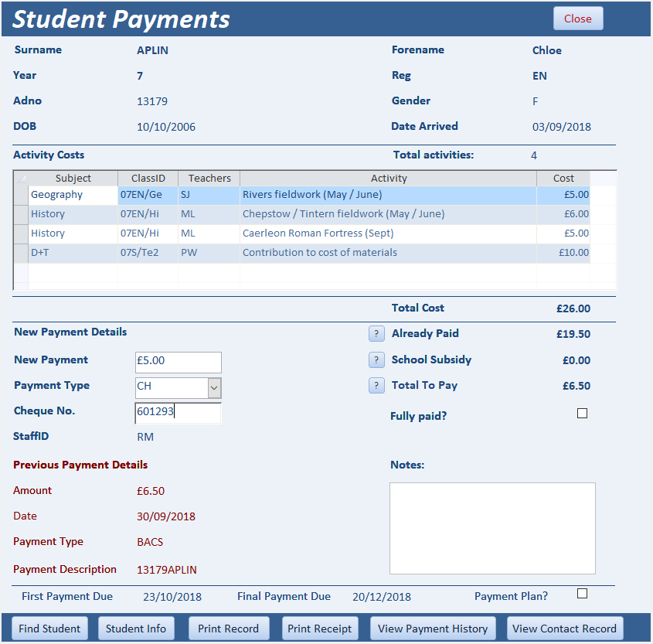This screenshot has height=644, width=653.
Task: Click Chepstow / Tintern fieldwork activity cell
Action: click(x=388, y=214)
